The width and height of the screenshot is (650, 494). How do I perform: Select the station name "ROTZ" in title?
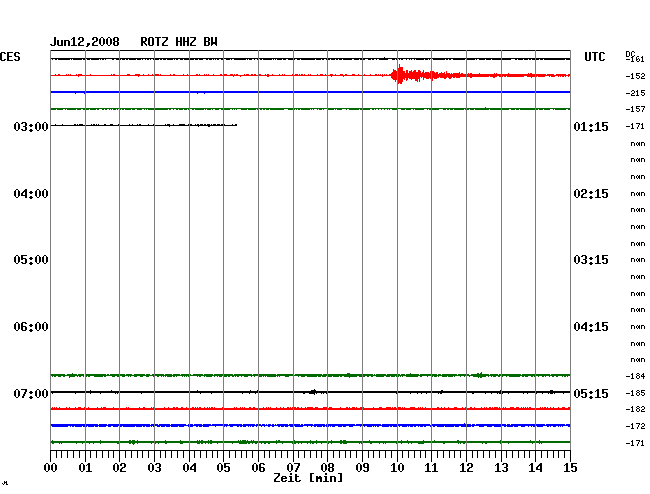(x=154, y=42)
